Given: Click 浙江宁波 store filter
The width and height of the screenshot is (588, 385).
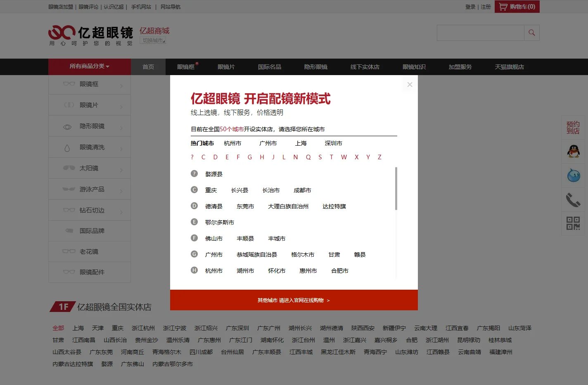Looking at the screenshot, I should [175, 328].
